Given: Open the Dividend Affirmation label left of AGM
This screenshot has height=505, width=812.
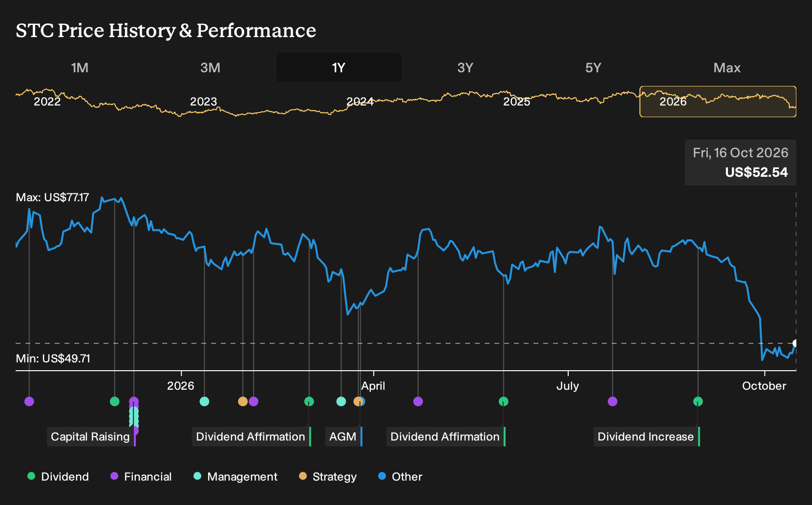Looking at the screenshot, I should coord(252,437).
